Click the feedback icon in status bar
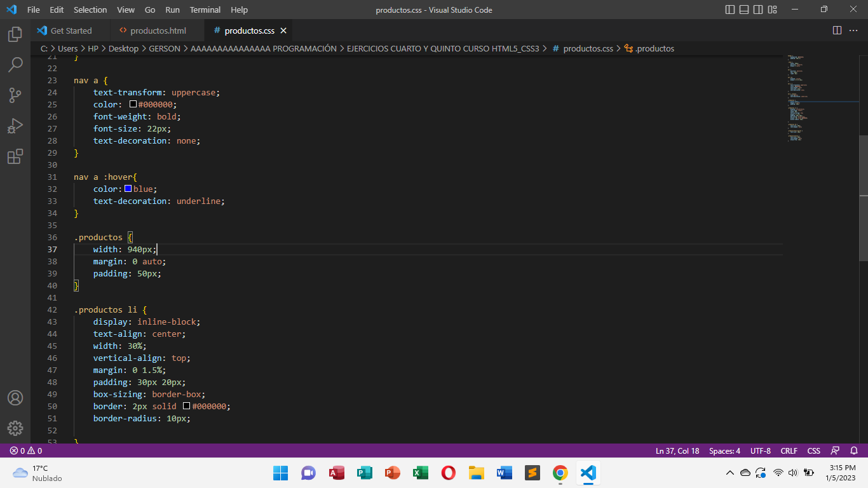 click(836, 451)
